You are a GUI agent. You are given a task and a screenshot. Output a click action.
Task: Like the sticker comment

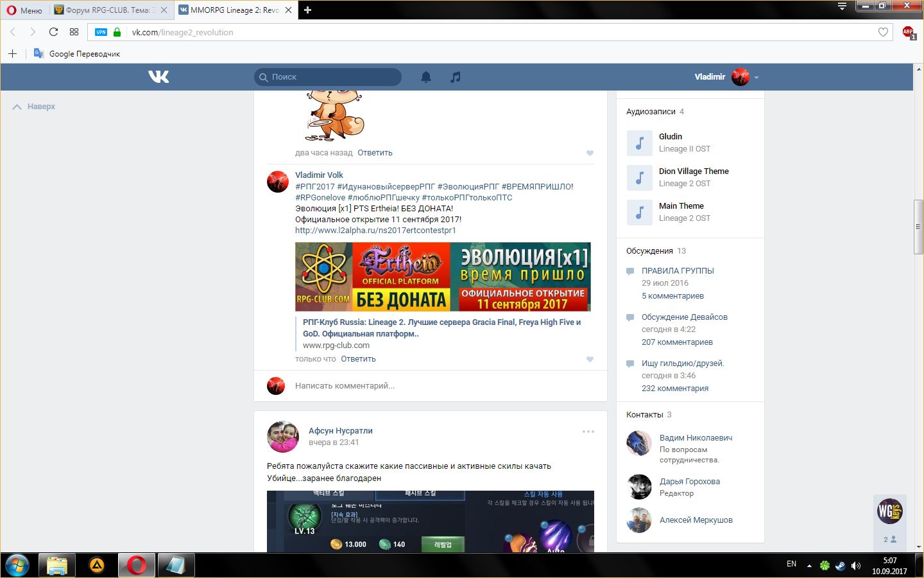pos(590,153)
